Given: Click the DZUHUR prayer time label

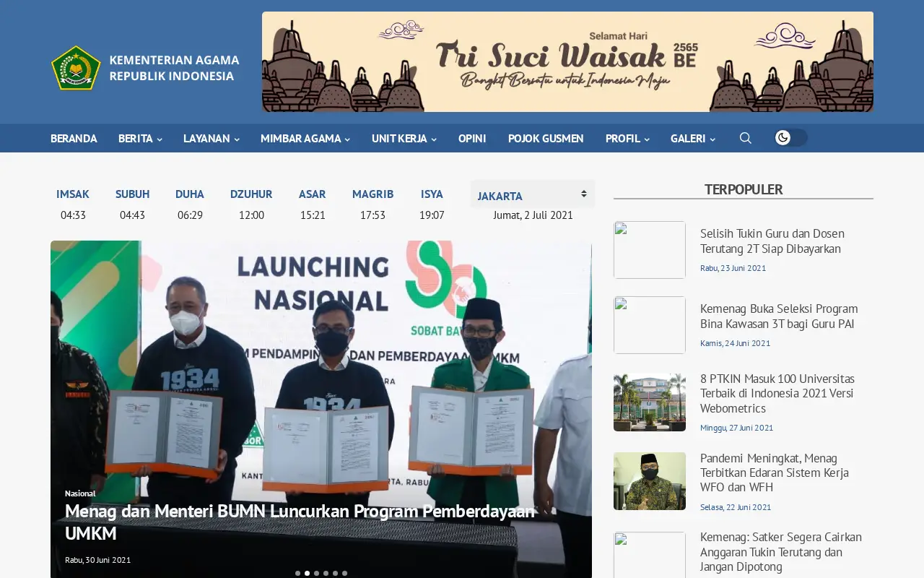Looking at the screenshot, I should 251,194.
